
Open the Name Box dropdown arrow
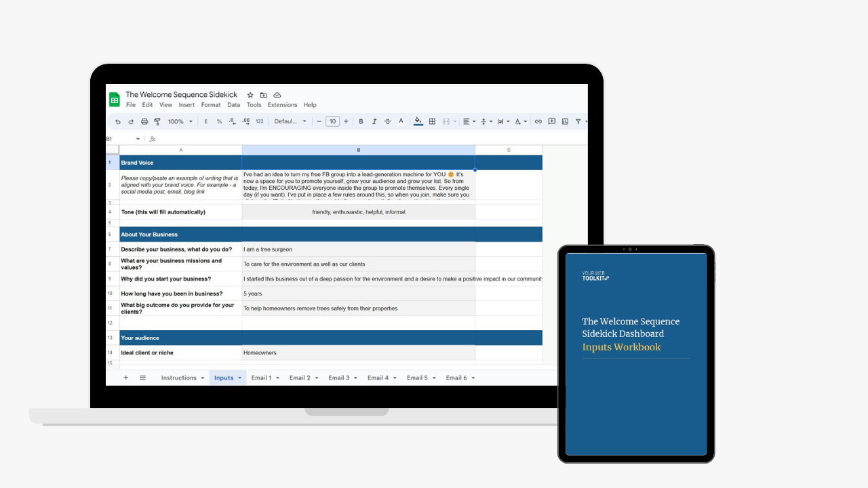[x=138, y=139]
